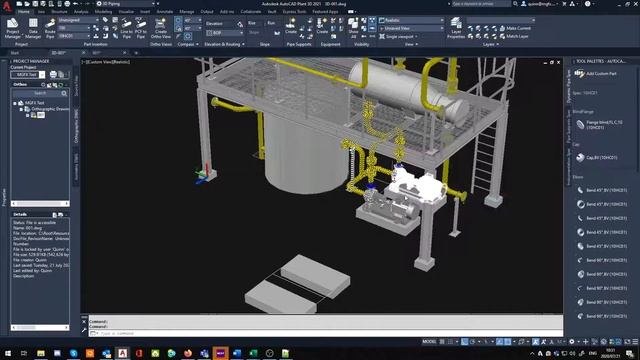Click the Undo arrow in quick access toolbar

tap(76, 4)
